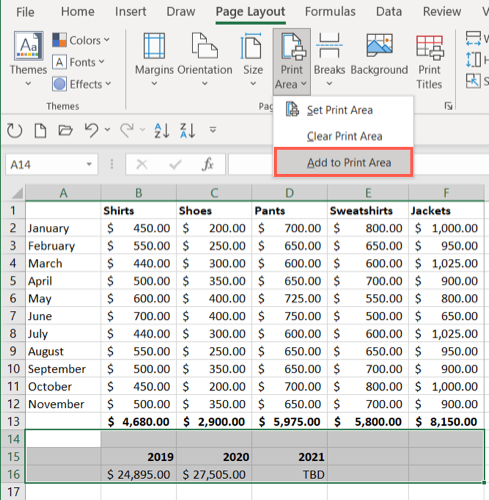Switch to the Insert tab
Screen dimensions: 489x500
point(130,12)
